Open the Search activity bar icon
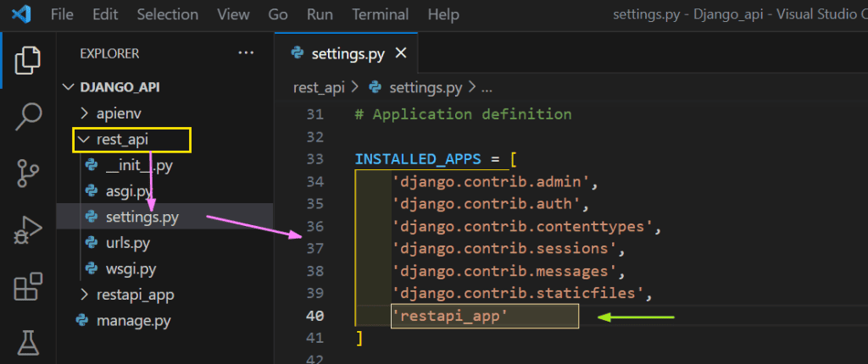868x364 pixels. click(28, 117)
